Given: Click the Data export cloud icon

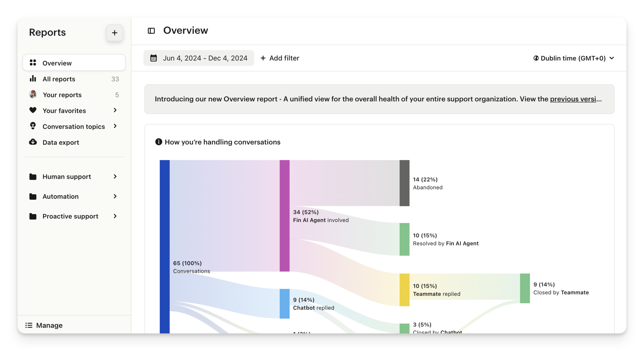Looking at the screenshot, I should 33,142.
